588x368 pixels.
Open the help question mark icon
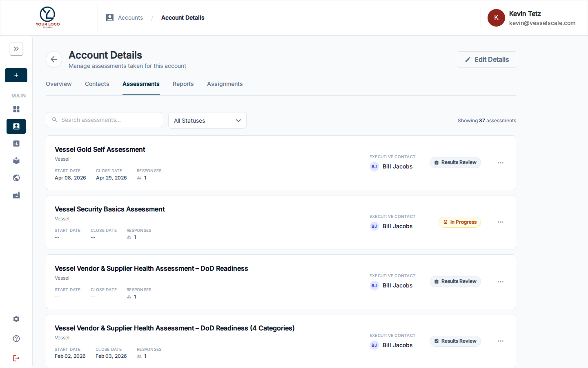point(16,339)
